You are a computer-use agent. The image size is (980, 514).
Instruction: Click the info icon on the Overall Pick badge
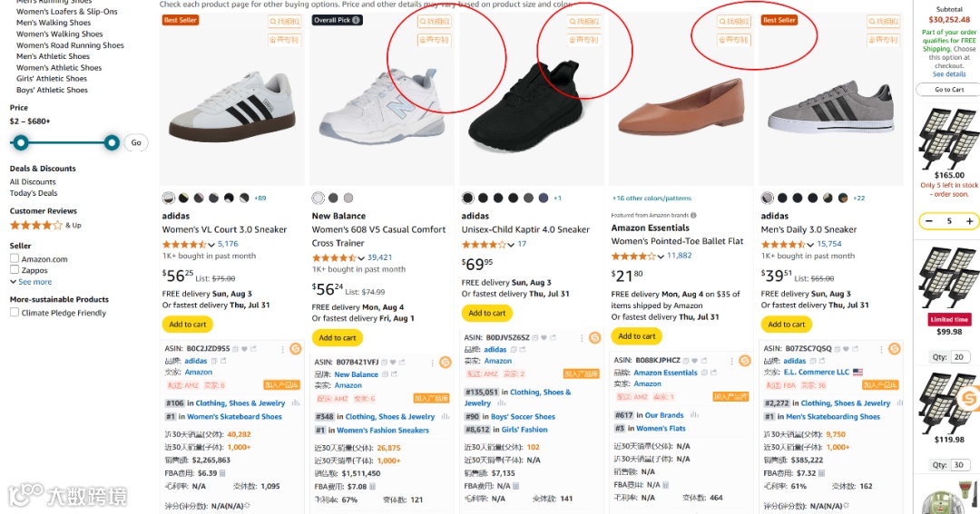point(356,20)
